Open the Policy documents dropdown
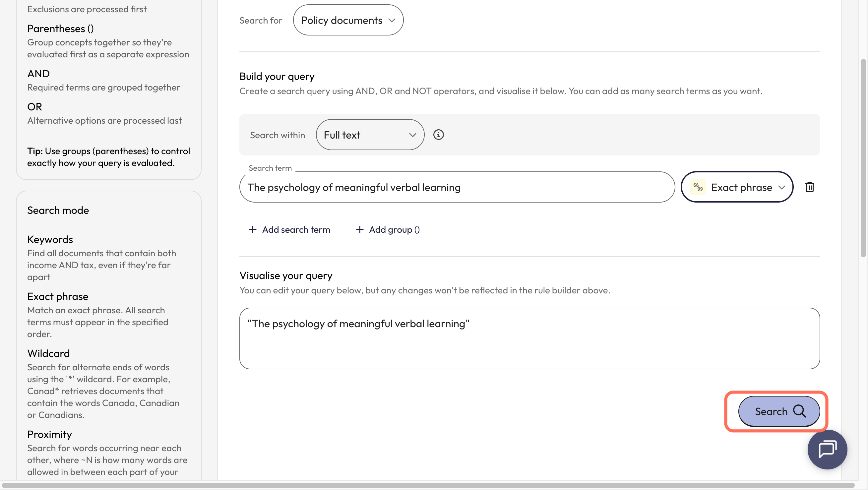The height and width of the screenshot is (490, 868). click(348, 20)
